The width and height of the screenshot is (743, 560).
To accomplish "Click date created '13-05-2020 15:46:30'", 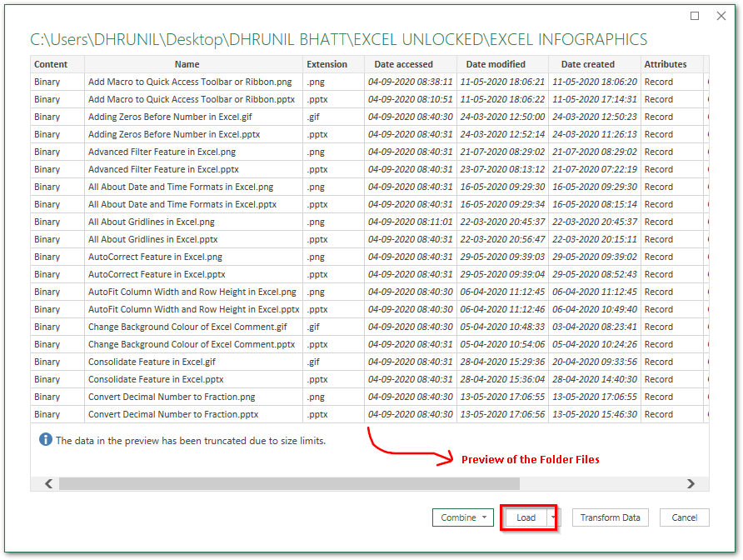I will [595, 414].
